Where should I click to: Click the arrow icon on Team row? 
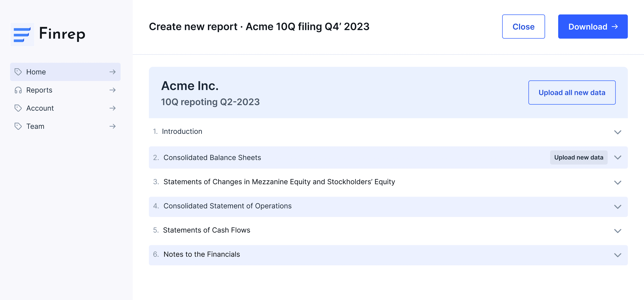[x=113, y=126]
